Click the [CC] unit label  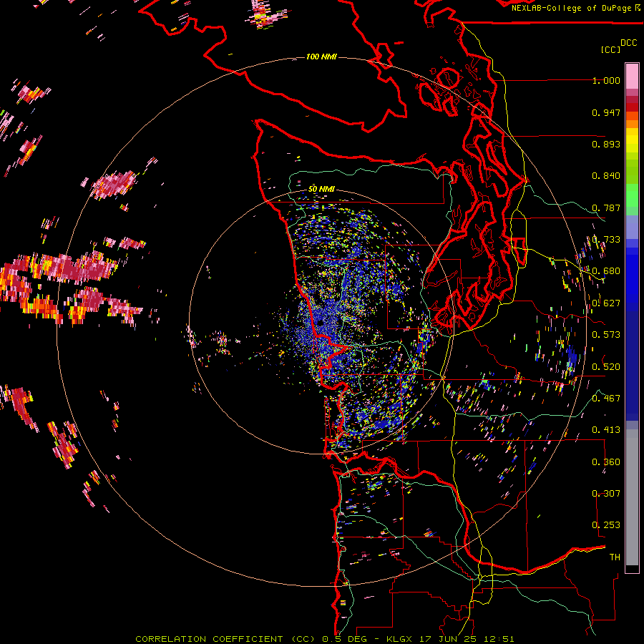[610, 49]
